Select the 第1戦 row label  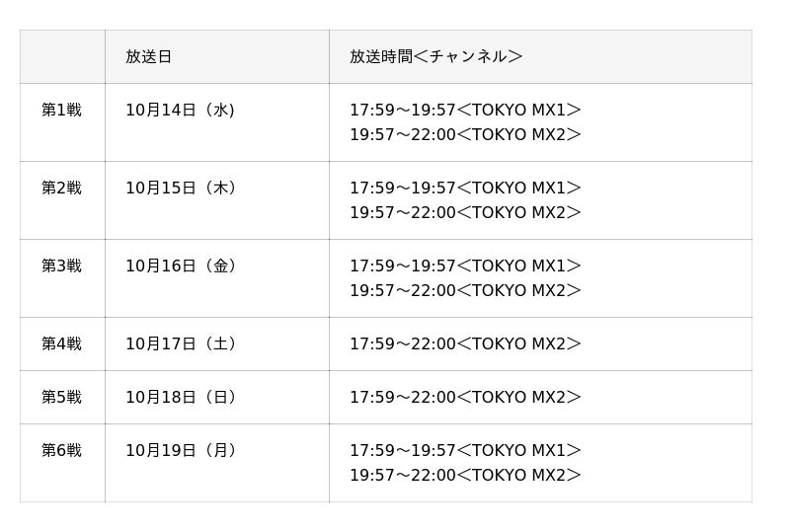coord(61,110)
